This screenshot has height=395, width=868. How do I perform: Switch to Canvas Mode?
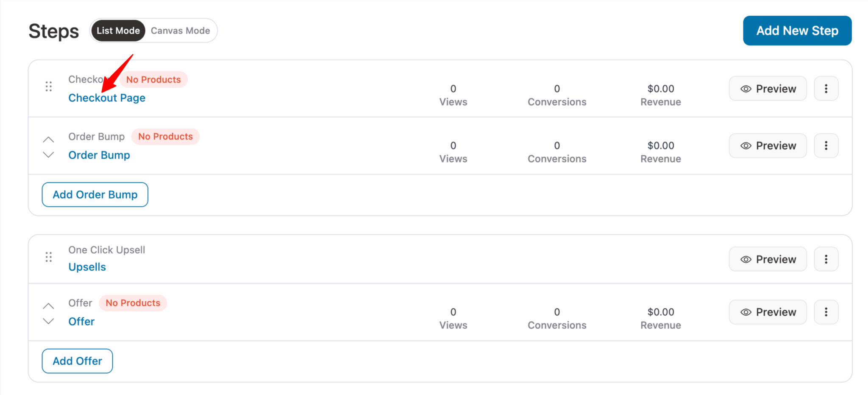pyautogui.click(x=180, y=30)
